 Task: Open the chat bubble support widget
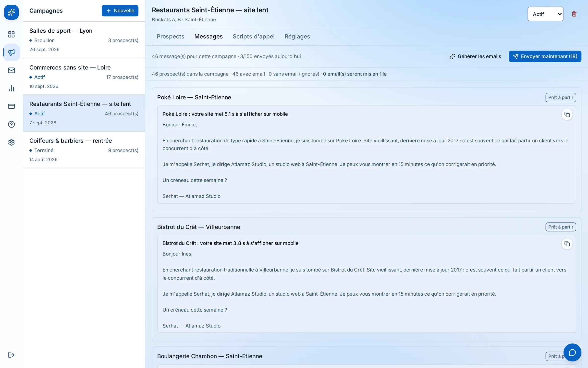(x=572, y=352)
